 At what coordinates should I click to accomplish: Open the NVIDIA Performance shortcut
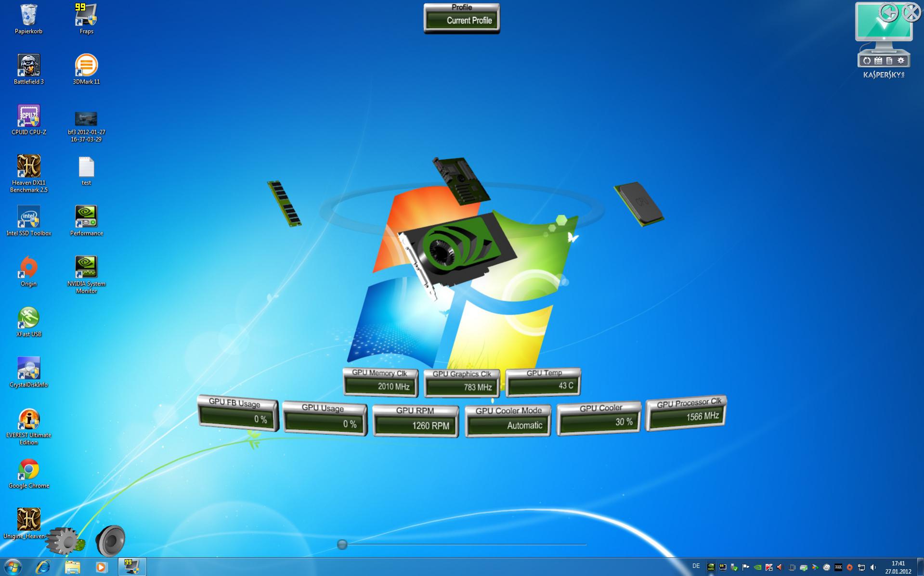click(86, 221)
